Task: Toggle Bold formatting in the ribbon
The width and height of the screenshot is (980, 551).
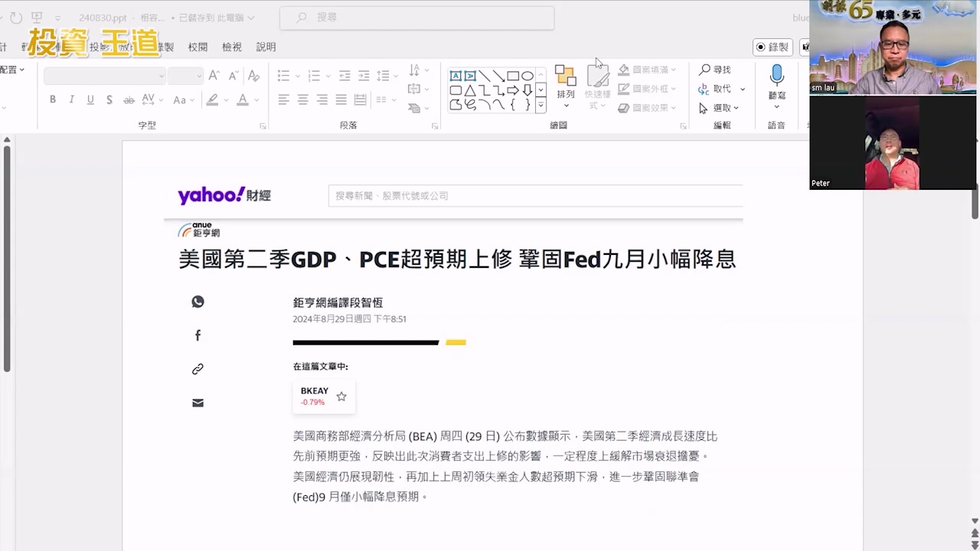Action: (53, 99)
